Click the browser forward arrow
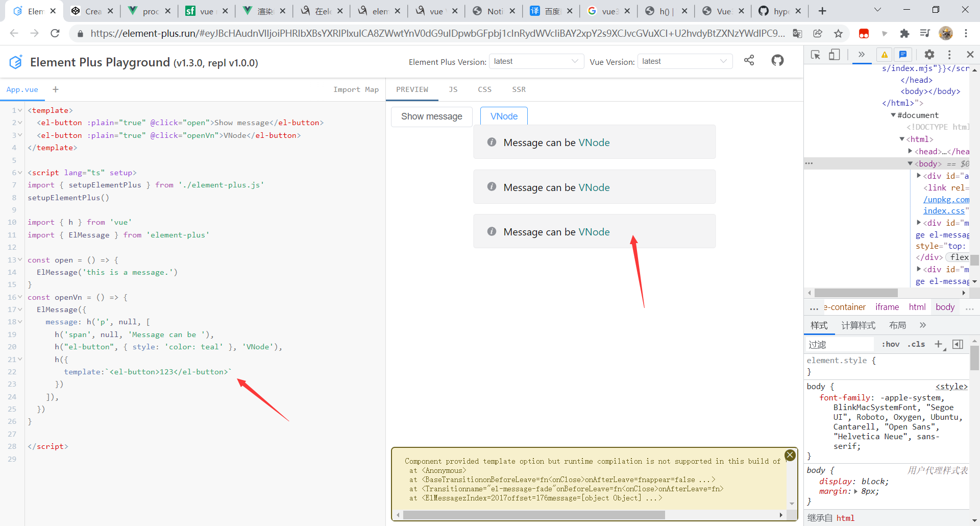Viewport: 980px width, 526px height. click(x=34, y=33)
